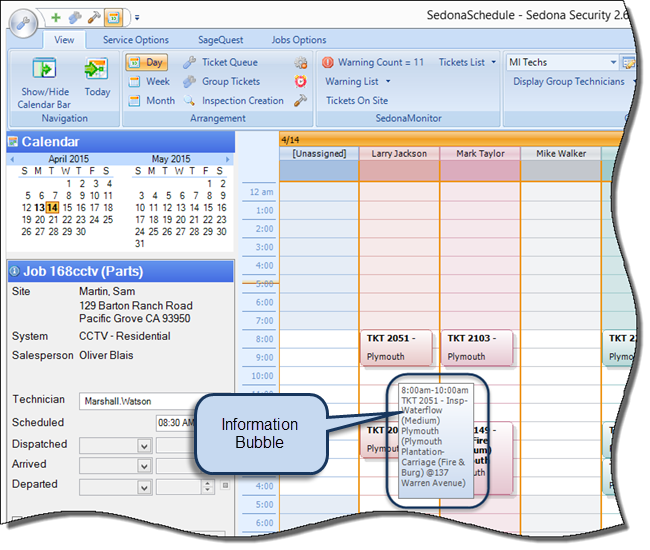The image size is (650, 550).
Task: Click the Departed time spinner arrows
Action: click(208, 487)
